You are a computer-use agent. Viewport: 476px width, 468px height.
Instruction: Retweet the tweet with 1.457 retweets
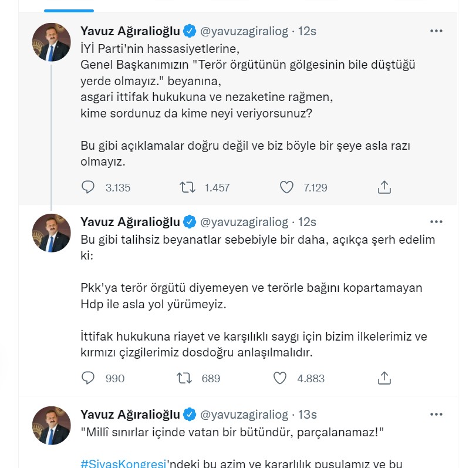coord(187,187)
